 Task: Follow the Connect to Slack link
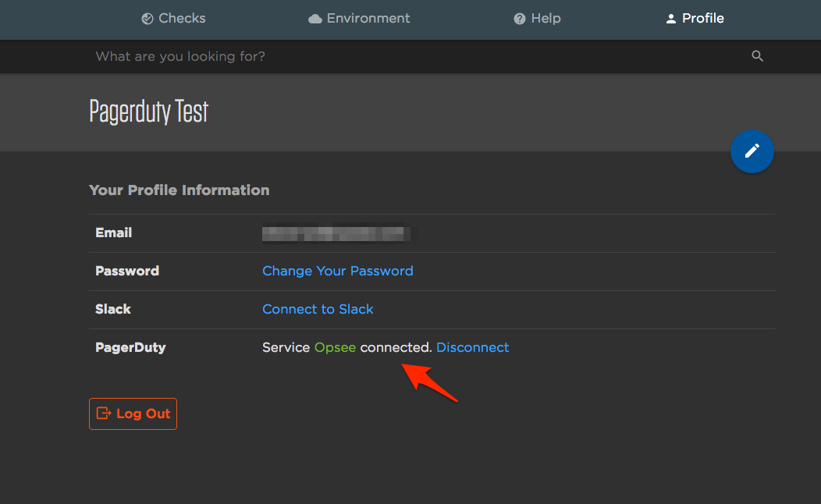point(318,309)
